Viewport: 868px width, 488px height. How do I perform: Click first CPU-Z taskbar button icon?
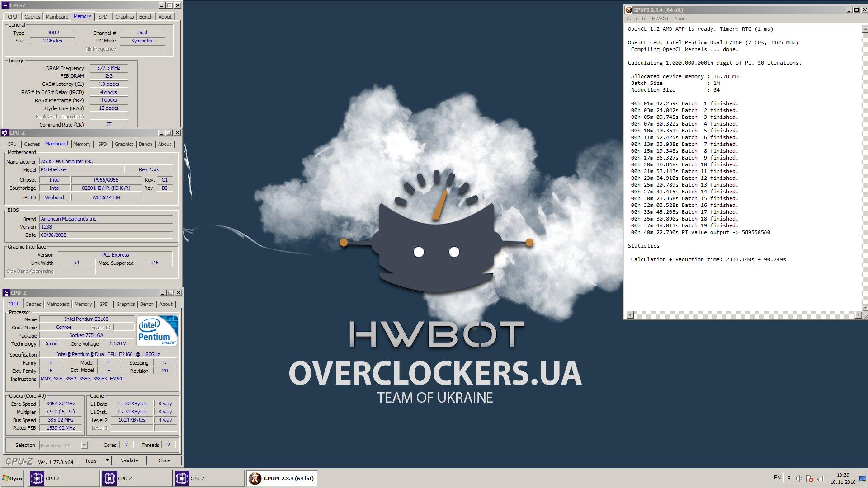pos(37,478)
